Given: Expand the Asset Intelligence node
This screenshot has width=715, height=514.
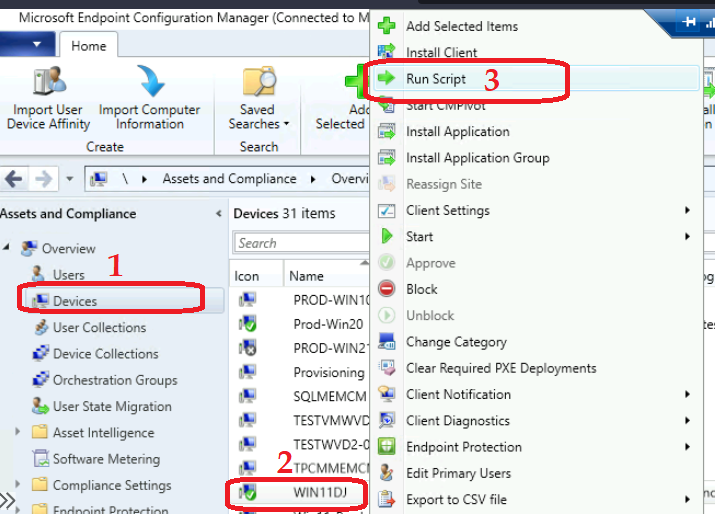Looking at the screenshot, I should [x=17, y=431].
